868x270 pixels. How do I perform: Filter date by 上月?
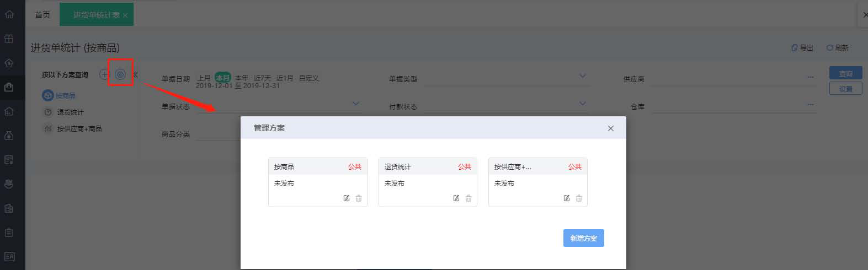click(204, 78)
